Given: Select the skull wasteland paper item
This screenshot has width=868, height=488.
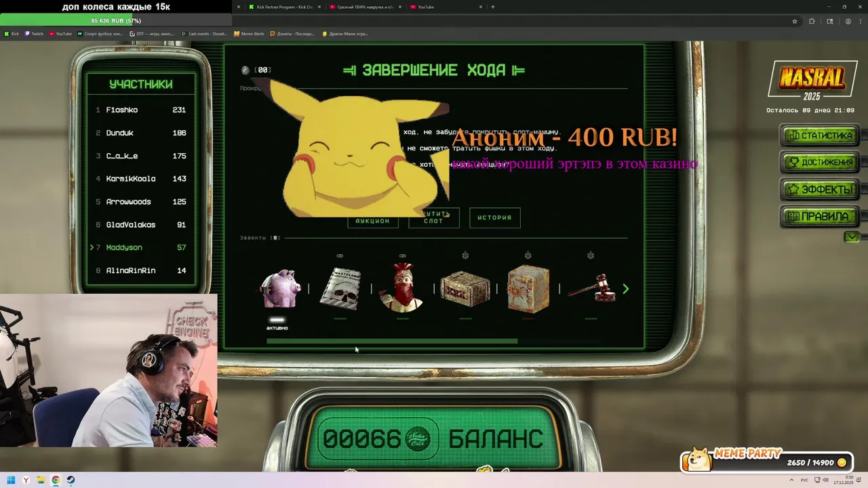Looking at the screenshot, I should (340, 288).
